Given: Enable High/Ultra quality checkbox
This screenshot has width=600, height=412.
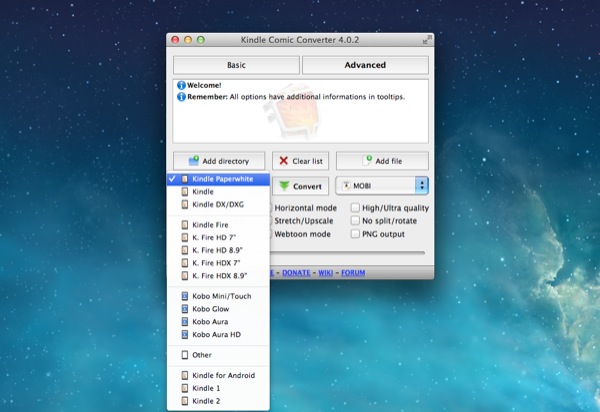Looking at the screenshot, I should (x=355, y=208).
